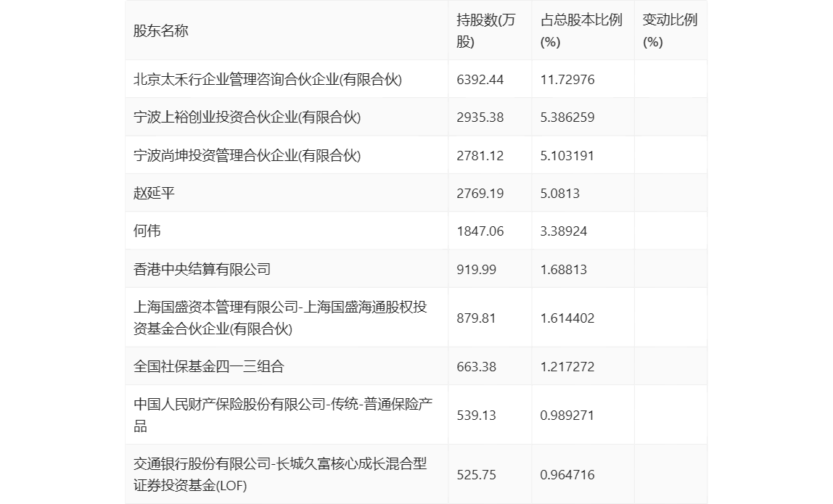The width and height of the screenshot is (833, 504).
Task: Click the value 2781.12
Action: pos(480,156)
